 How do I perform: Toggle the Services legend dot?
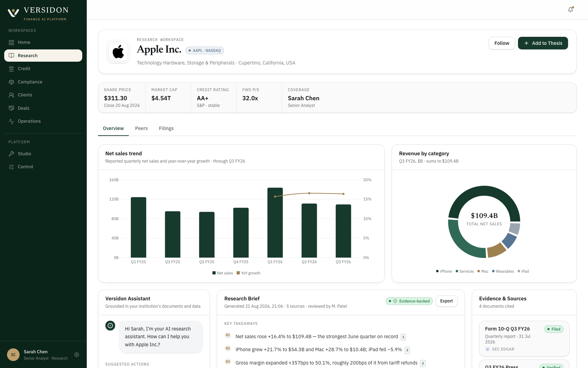point(457,271)
